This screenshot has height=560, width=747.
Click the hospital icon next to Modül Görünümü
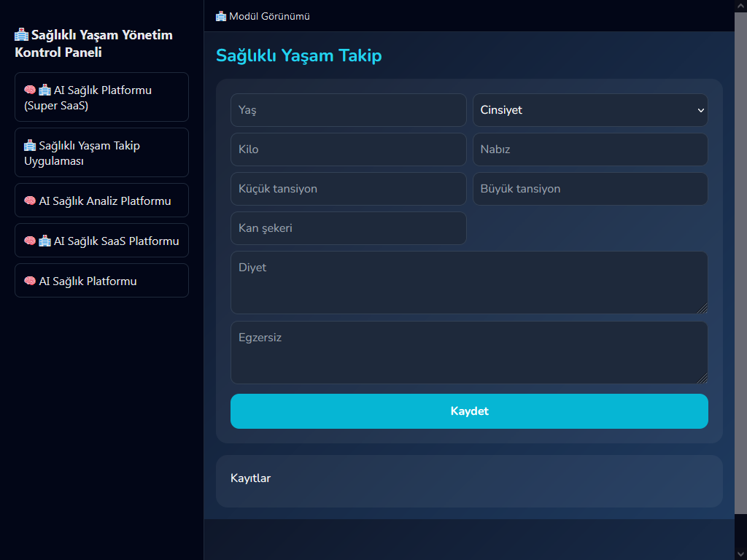[220, 15]
